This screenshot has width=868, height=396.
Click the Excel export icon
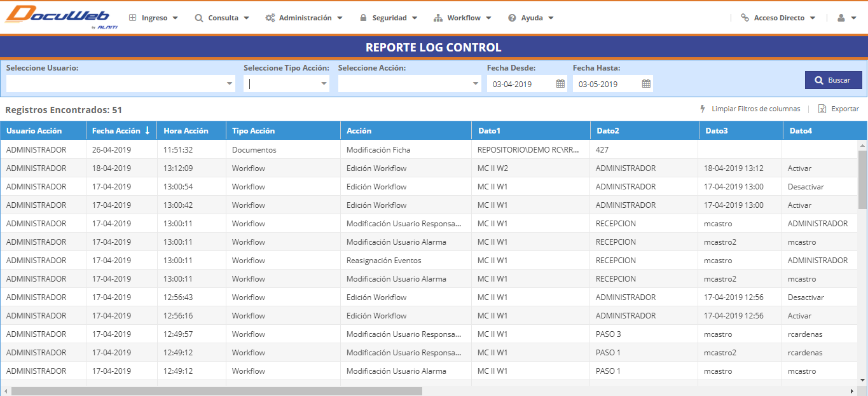tap(822, 109)
